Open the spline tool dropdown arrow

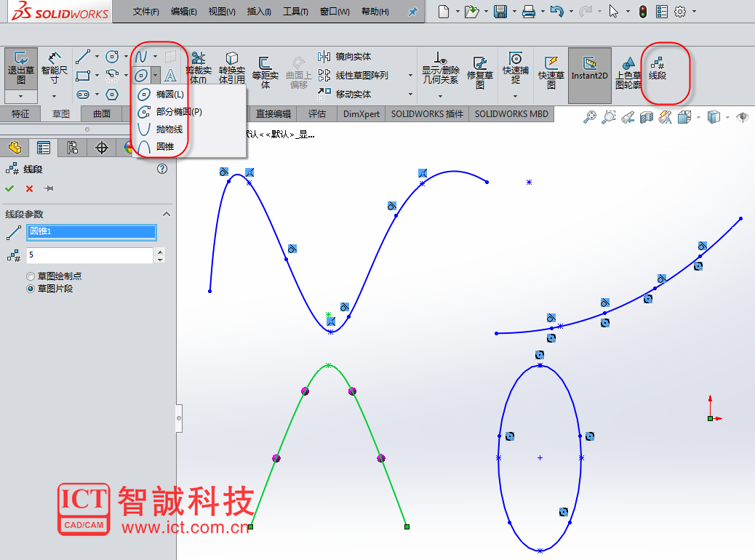(155, 56)
